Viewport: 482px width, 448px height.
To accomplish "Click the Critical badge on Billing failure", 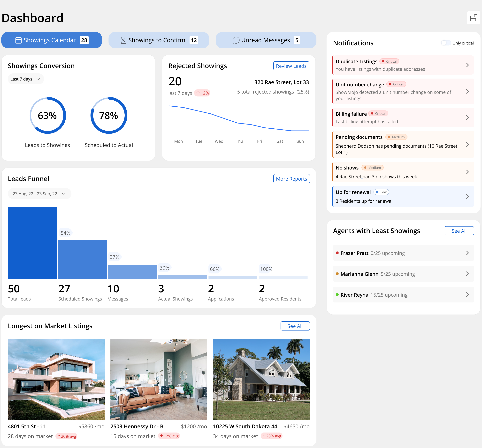I will point(378,113).
